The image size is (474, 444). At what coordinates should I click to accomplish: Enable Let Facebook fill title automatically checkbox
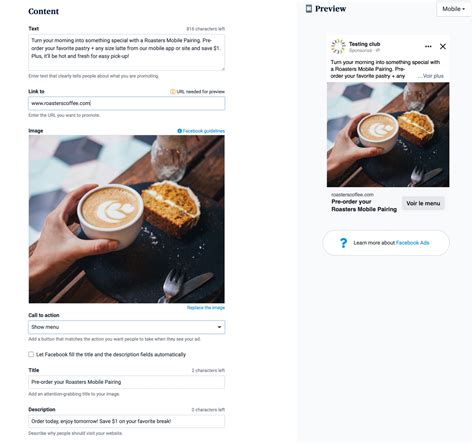(x=31, y=354)
